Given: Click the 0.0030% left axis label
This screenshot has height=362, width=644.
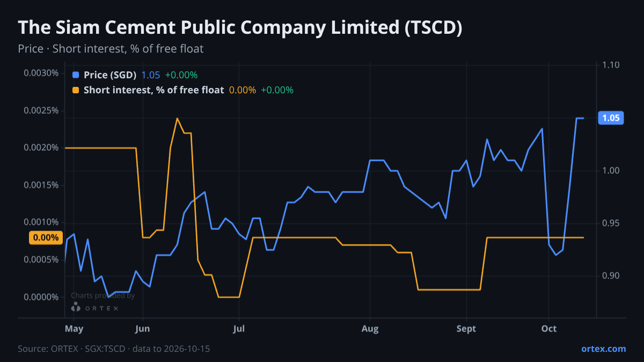Looking at the screenshot, I should click(x=41, y=73).
